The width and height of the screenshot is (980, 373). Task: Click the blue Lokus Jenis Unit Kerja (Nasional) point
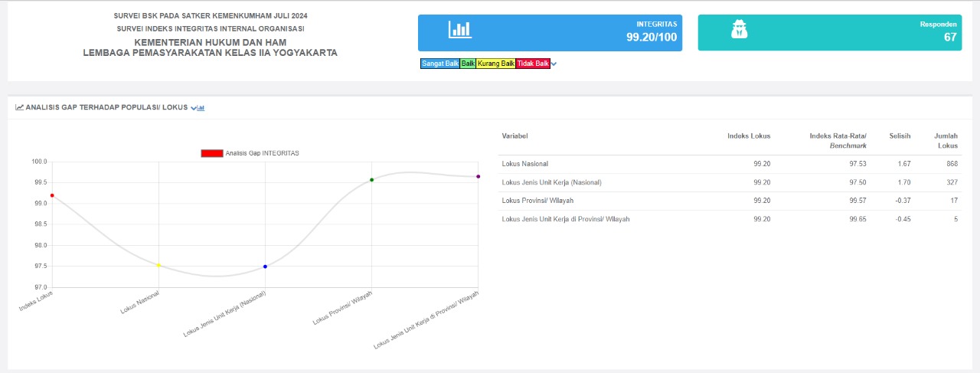265,267
